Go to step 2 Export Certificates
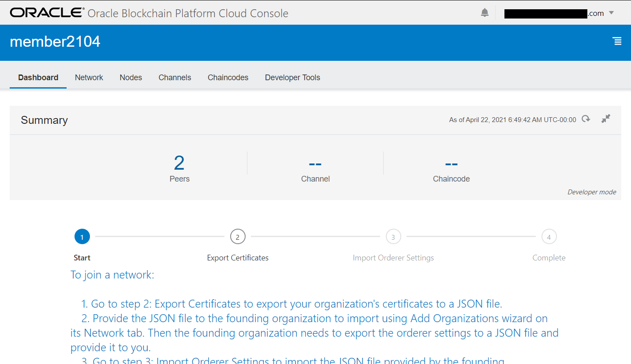Image resolution: width=631 pixels, height=364 pixels. click(x=238, y=237)
